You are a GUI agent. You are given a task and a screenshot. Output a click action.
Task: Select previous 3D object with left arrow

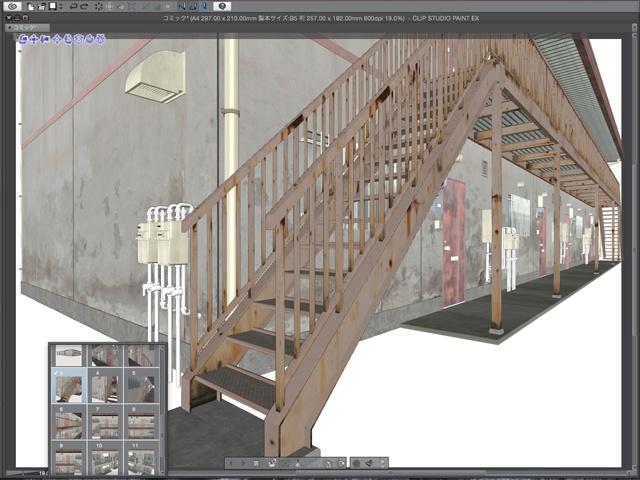point(231,463)
